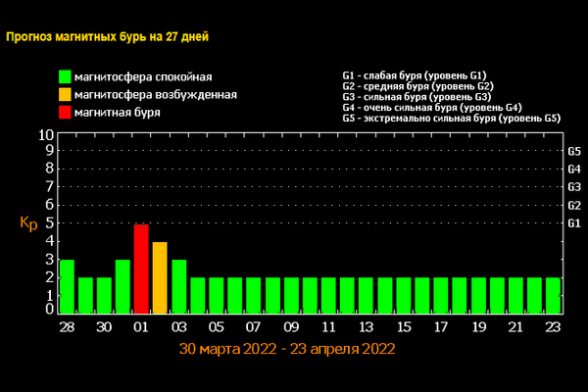Select the green bar above date 23
This screenshot has width=588, height=392.
click(x=553, y=296)
